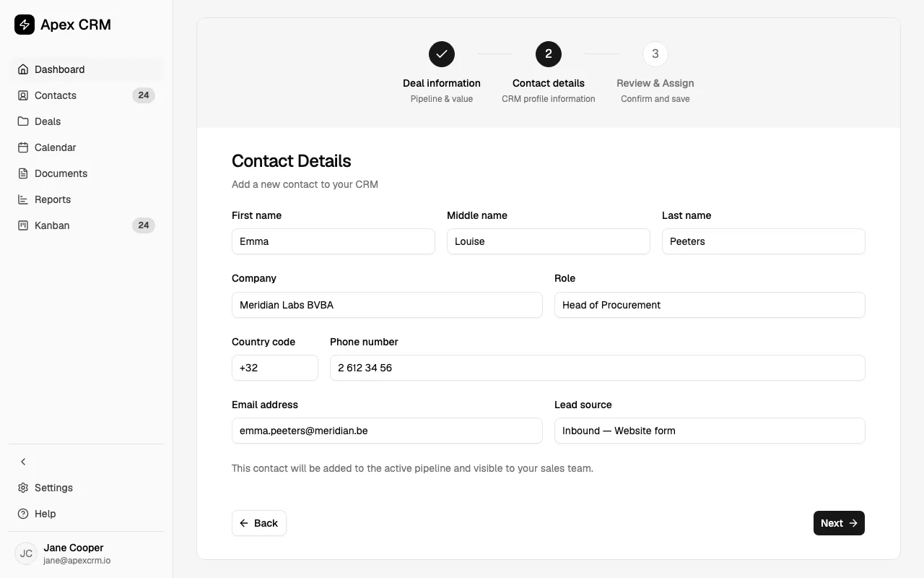
Task: Click the Contacts icon in the sidebar
Action: [23, 95]
